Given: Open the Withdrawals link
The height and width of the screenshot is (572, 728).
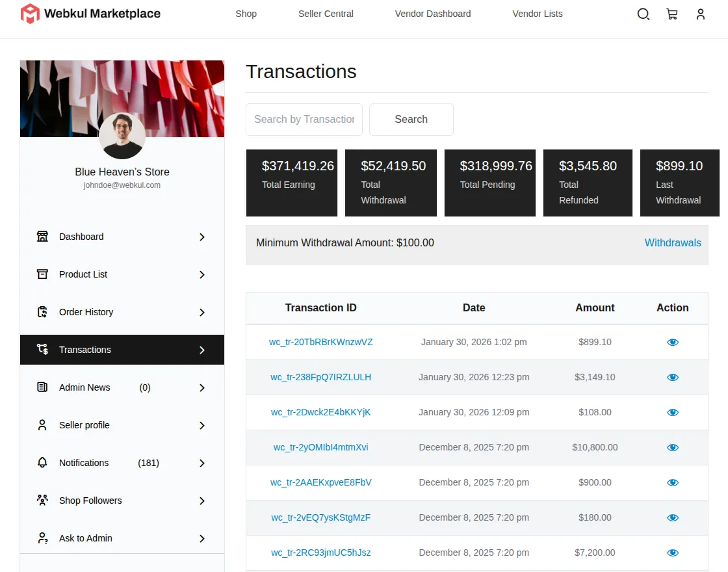Looking at the screenshot, I should coord(673,242).
